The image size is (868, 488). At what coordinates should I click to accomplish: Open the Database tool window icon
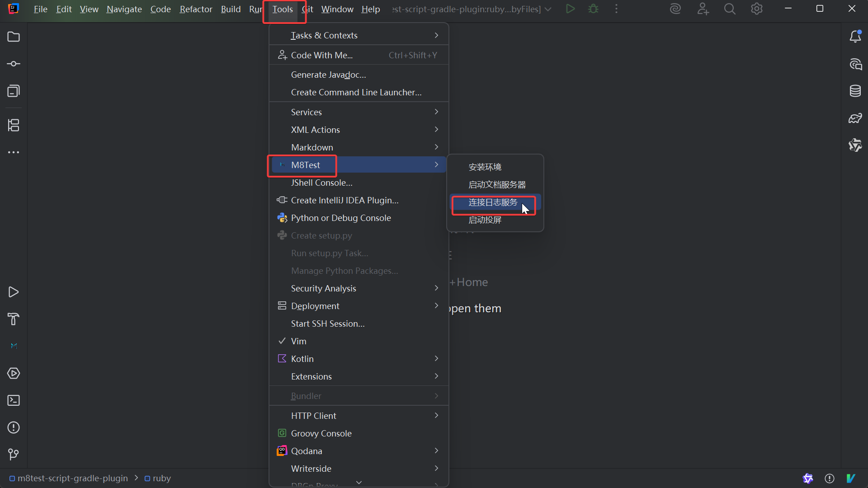click(x=855, y=91)
